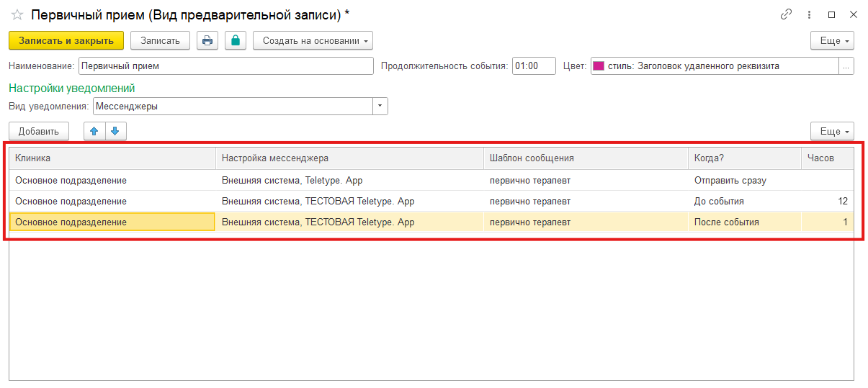Click Основное подразделение in До события row
Viewport: 868px width, 388px height.
[112, 202]
